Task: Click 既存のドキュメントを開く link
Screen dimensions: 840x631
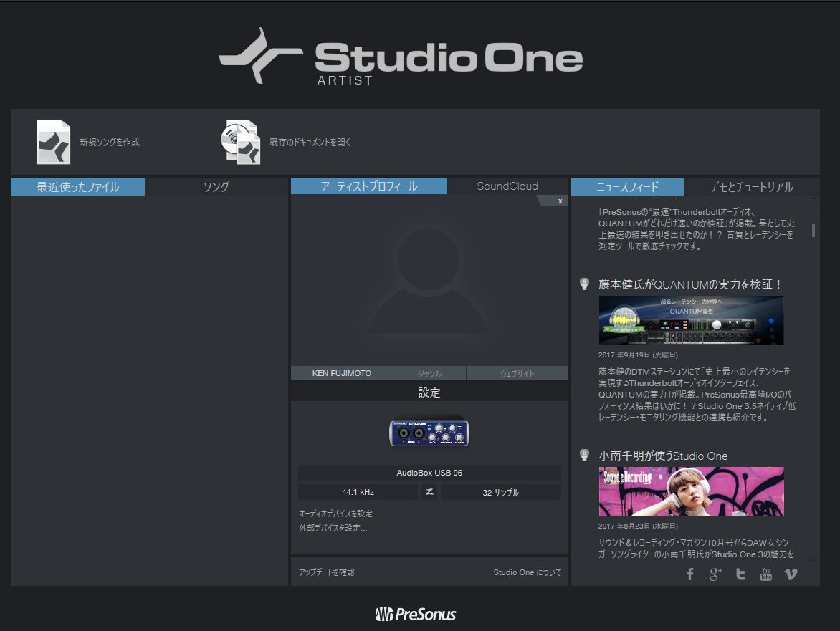Action: click(x=310, y=143)
